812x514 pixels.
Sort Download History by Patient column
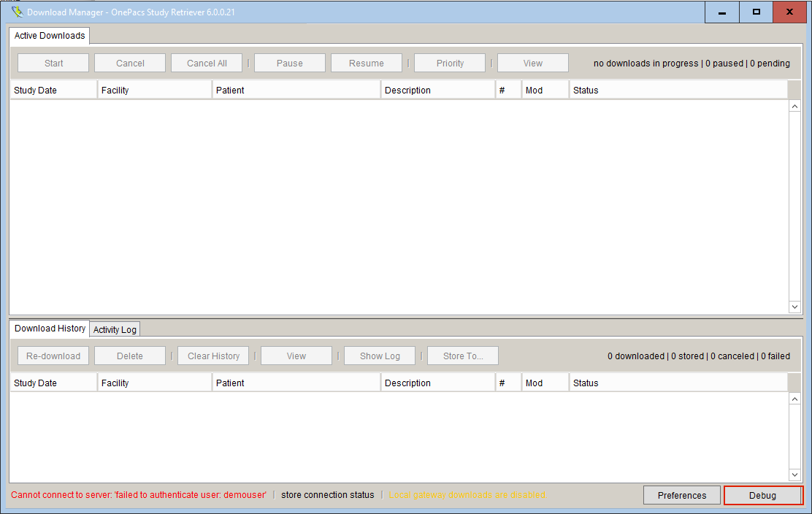coord(296,383)
